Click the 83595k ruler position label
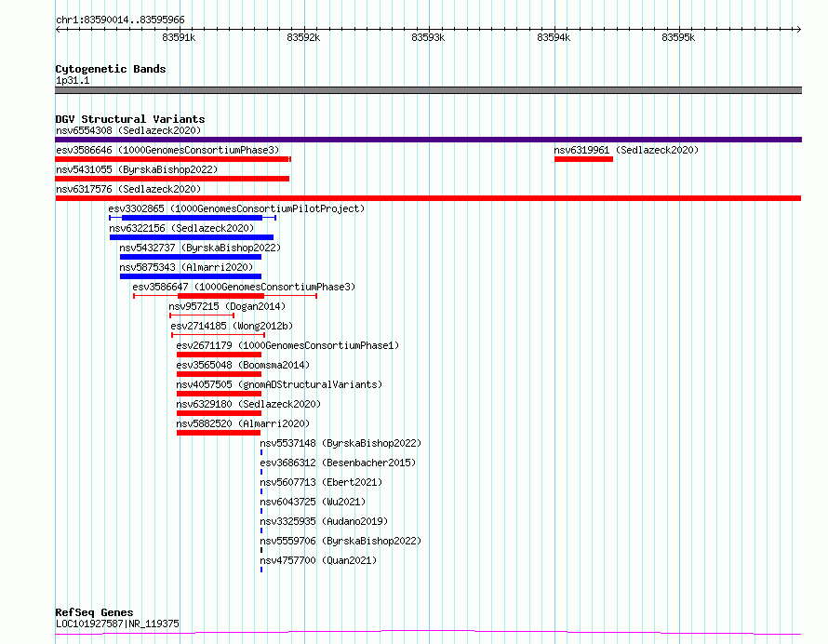 (678, 37)
